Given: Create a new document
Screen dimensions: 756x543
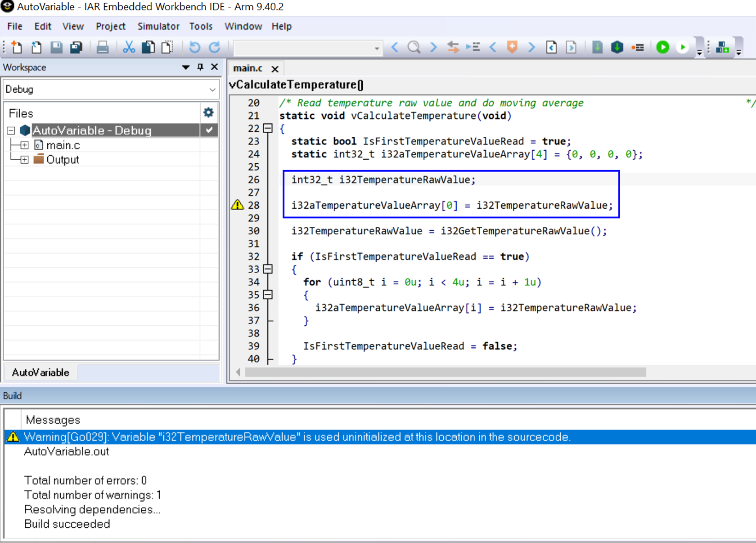Looking at the screenshot, I should tap(16, 47).
